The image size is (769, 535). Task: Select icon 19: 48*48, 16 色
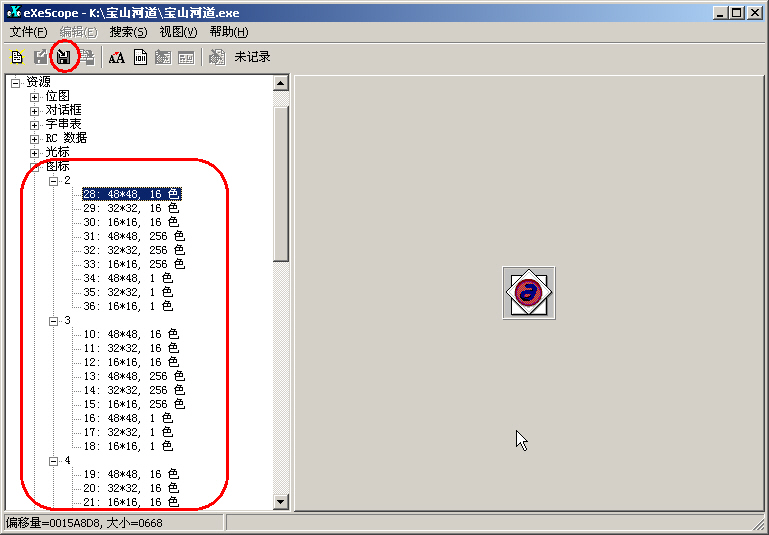click(x=131, y=474)
